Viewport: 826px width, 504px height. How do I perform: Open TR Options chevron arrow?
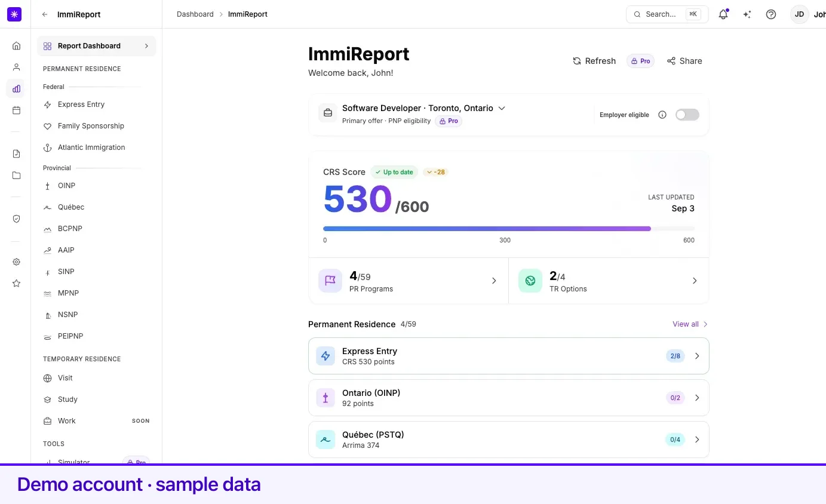coord(695,281)
